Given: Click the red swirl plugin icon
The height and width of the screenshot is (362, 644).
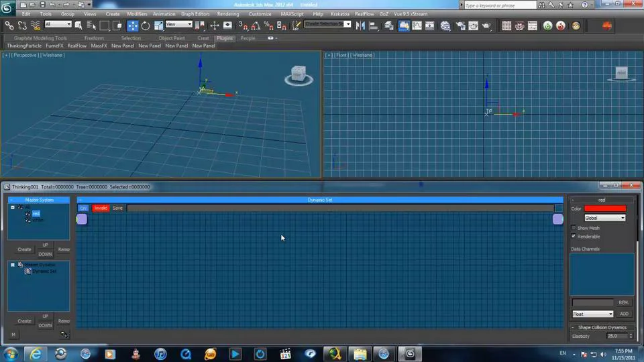Looking at the screenshot, I should [561, 26].
